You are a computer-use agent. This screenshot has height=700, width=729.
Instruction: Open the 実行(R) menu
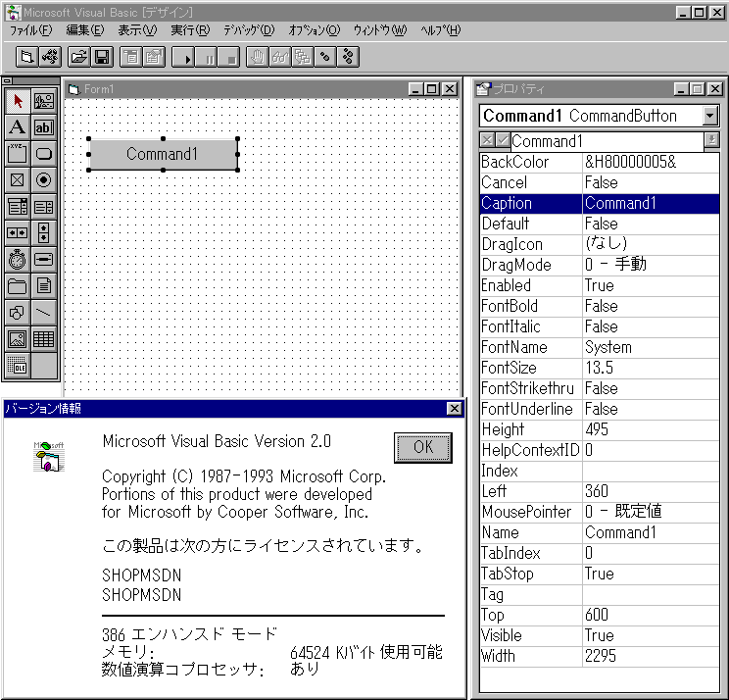pyautogui.click(x=190, y=30)
